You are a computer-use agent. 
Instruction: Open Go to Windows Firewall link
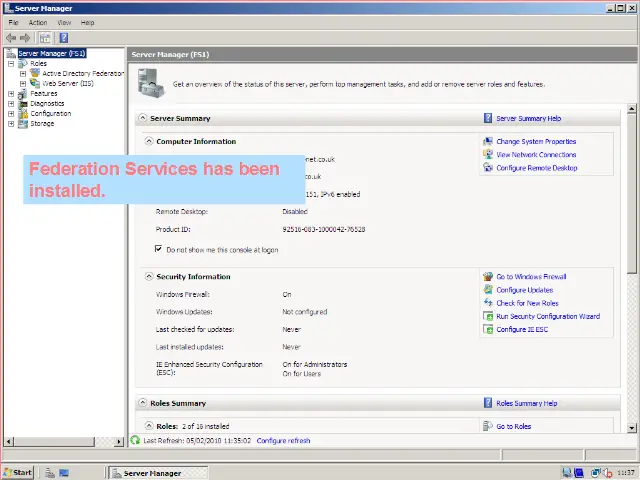[531, 277]
